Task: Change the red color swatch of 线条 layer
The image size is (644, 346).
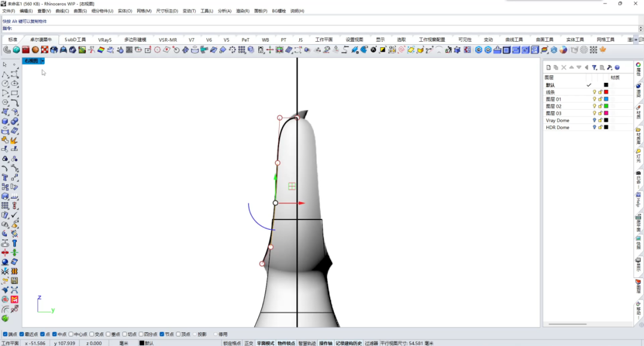Action: point(606,92)
